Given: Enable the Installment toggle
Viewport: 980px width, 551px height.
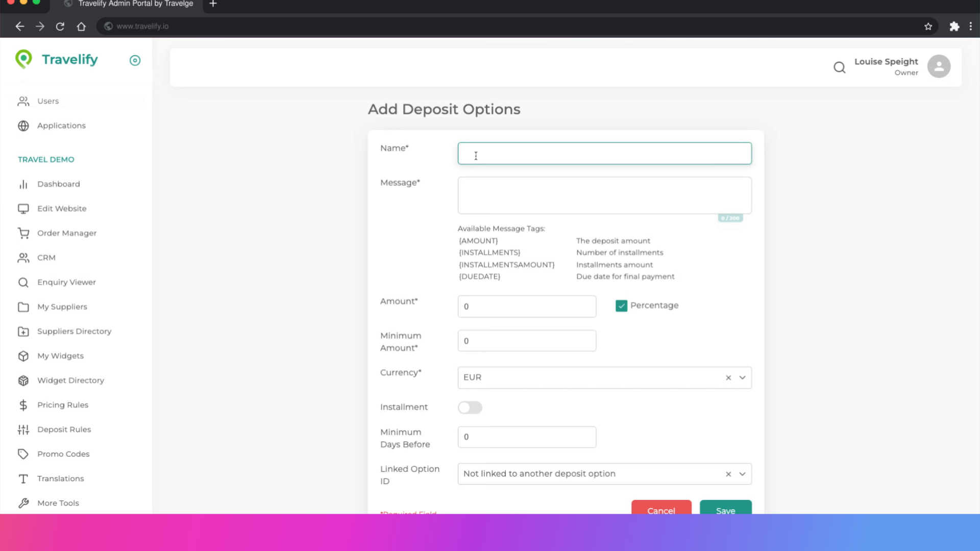Looking at the screenshot, I should [x=470, y=407].
